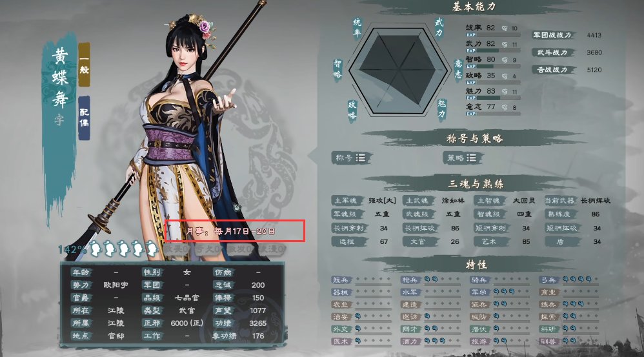Image resolution: width=644 pixels, height=357 pixels.
Task: Click the bonus icon beside 意志 77
Action: point(505,107)
